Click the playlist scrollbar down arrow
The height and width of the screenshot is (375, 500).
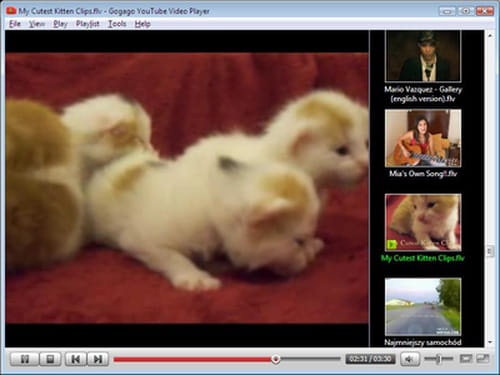pos(490,342)
